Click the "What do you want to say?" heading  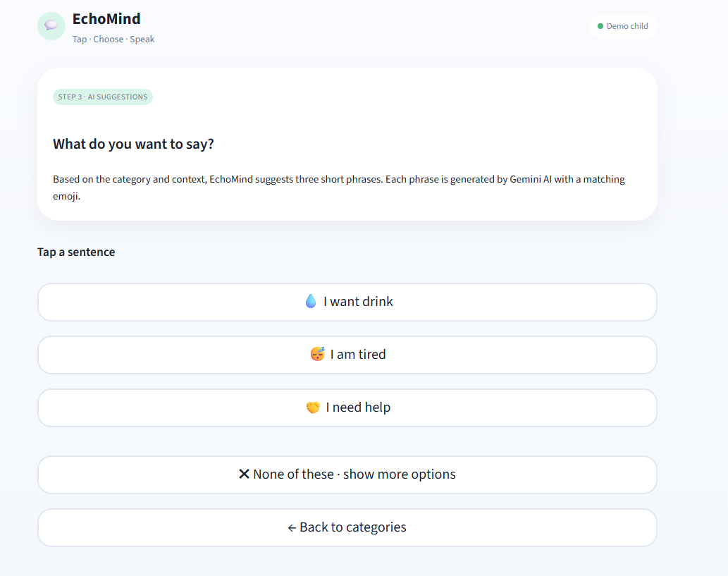(133, 144)
